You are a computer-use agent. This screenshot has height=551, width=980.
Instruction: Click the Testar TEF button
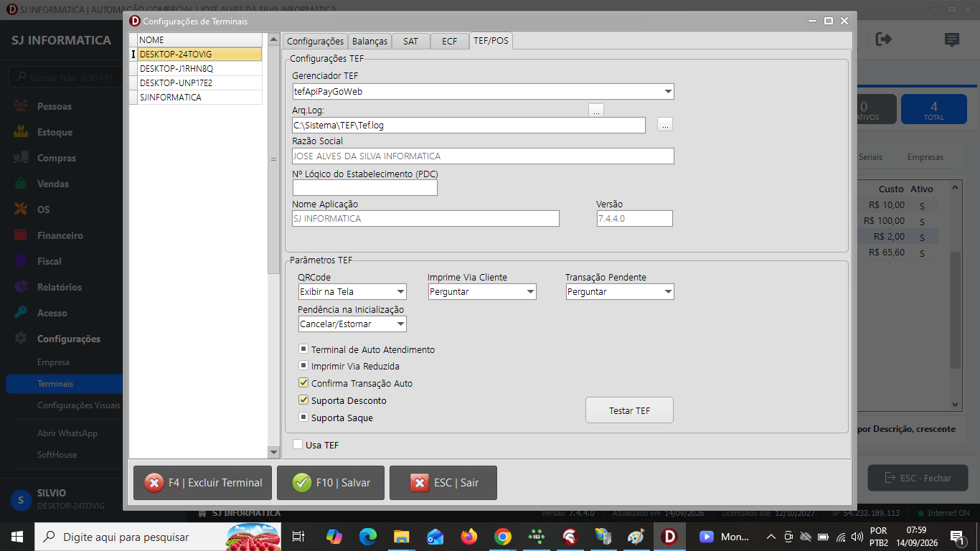click(x=630, y=410)
